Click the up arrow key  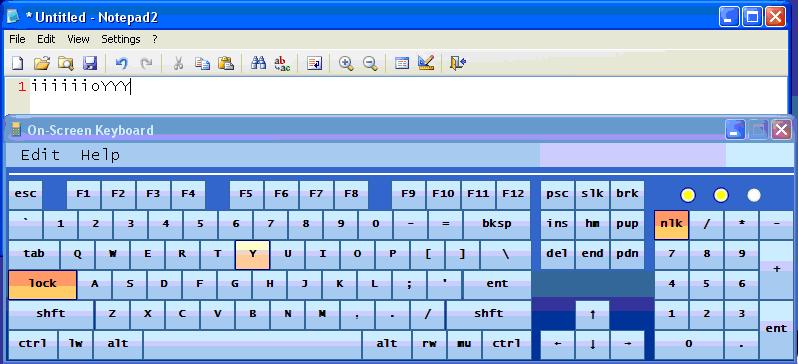point(592,315)
